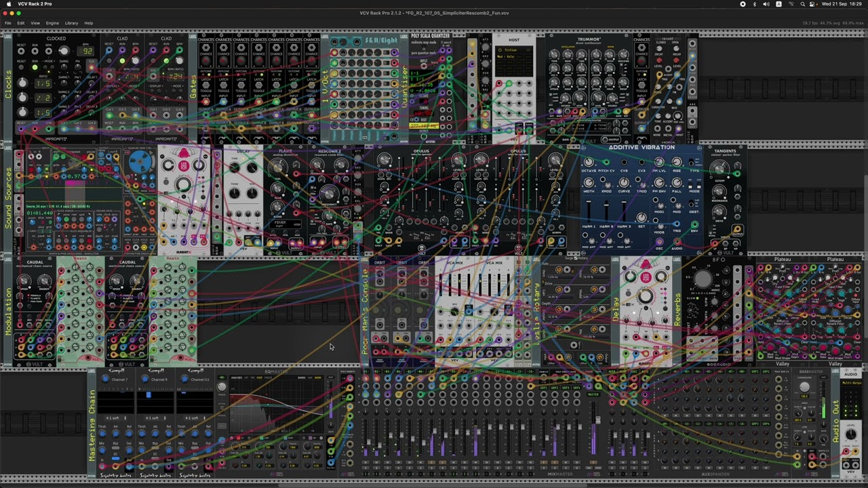Open the Library menu

(71, 23)
